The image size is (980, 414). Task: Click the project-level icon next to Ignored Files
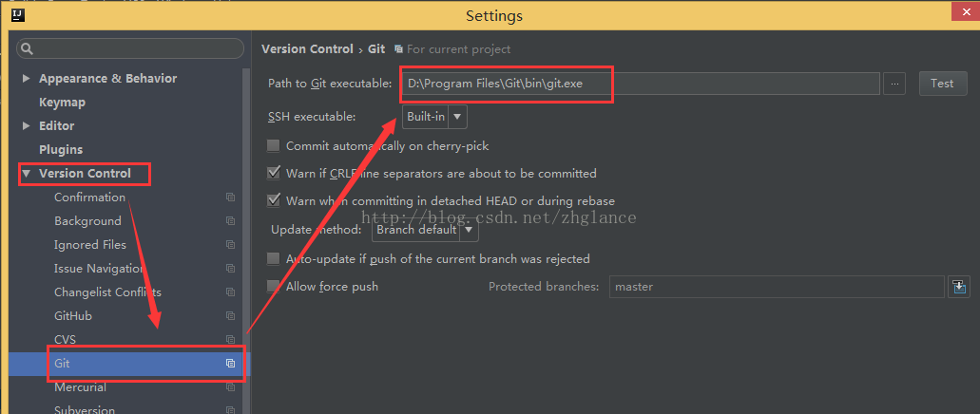coord(230,245)
